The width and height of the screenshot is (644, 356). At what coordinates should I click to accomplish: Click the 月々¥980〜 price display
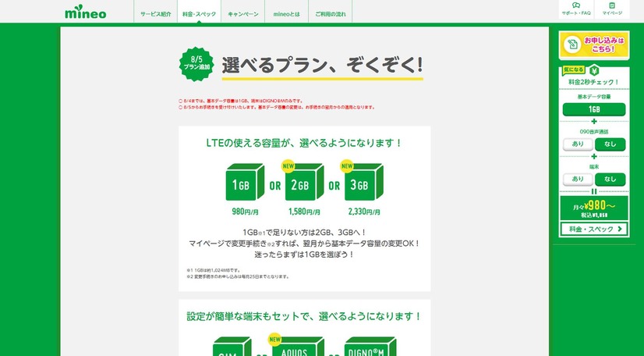(594, 208)
